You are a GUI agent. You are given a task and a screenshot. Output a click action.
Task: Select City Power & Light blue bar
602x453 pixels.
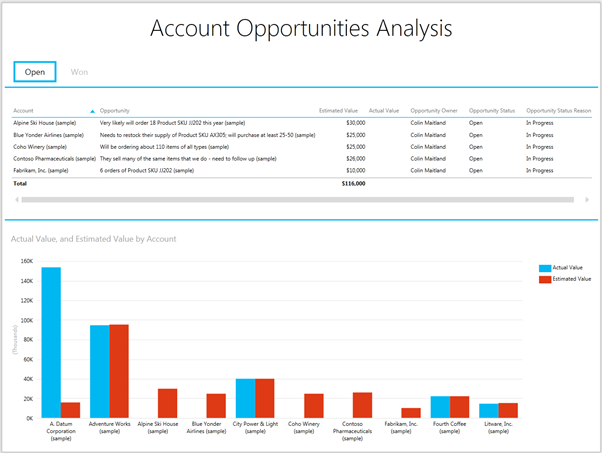(x=245, y=398)
